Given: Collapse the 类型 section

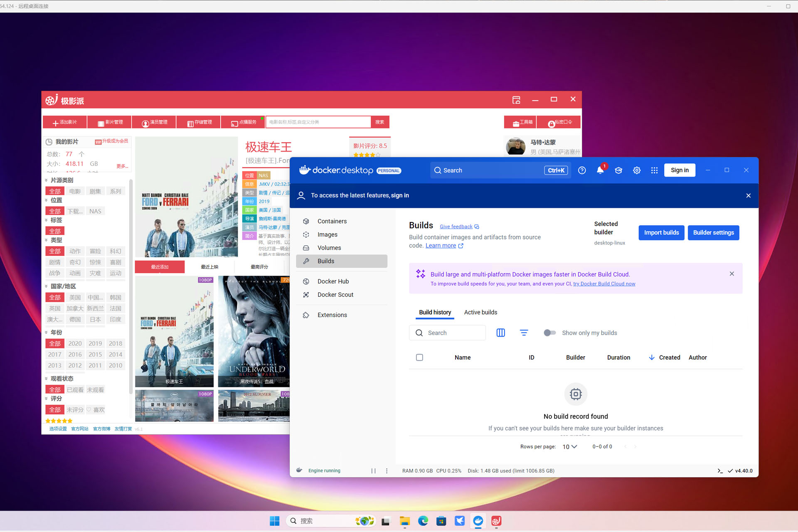Looking at the screenshot, I should 47,240.
